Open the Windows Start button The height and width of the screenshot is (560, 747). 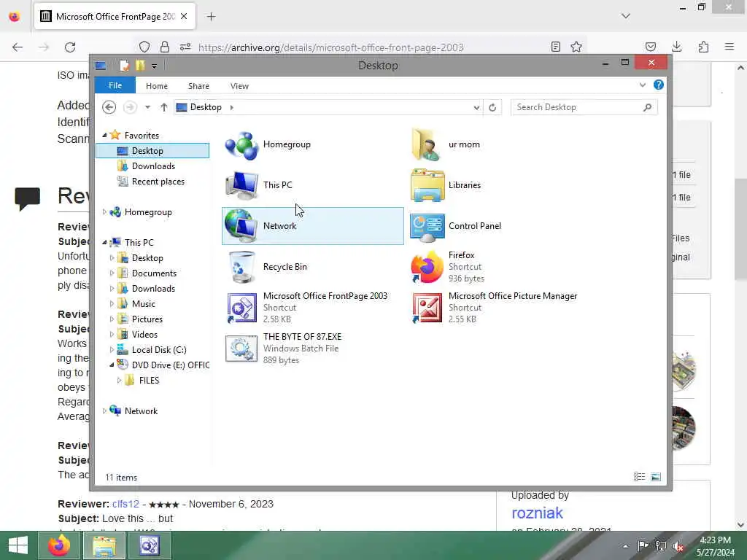pos(18,545)
